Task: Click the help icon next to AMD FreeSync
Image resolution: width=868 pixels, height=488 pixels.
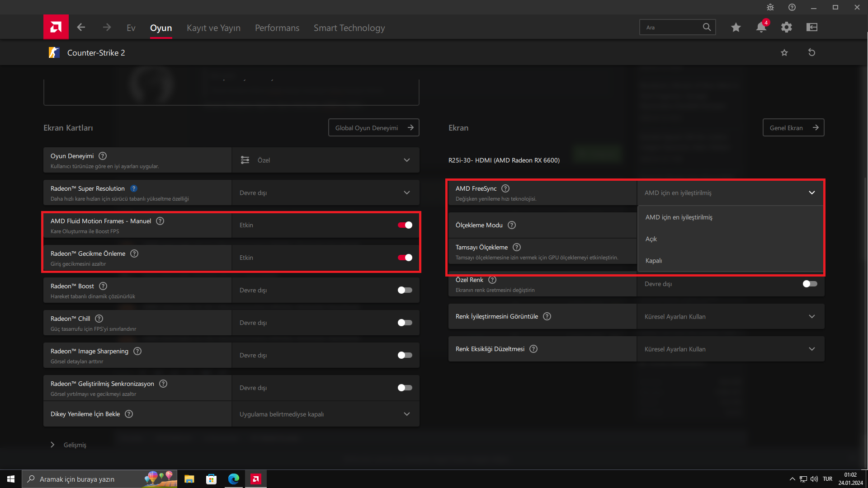Action: click(x=505, y=188)
